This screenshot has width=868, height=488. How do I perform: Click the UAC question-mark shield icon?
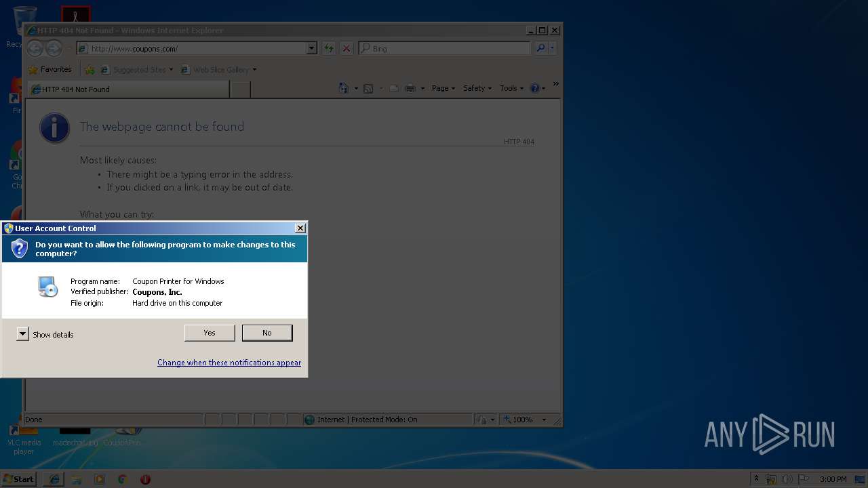tap(19, 248)
